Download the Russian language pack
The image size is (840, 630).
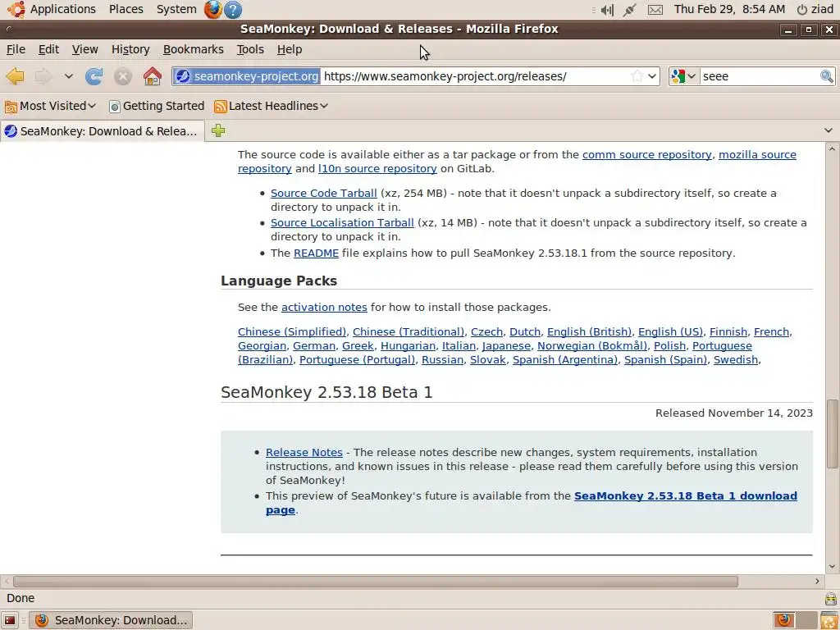point(442,360)
